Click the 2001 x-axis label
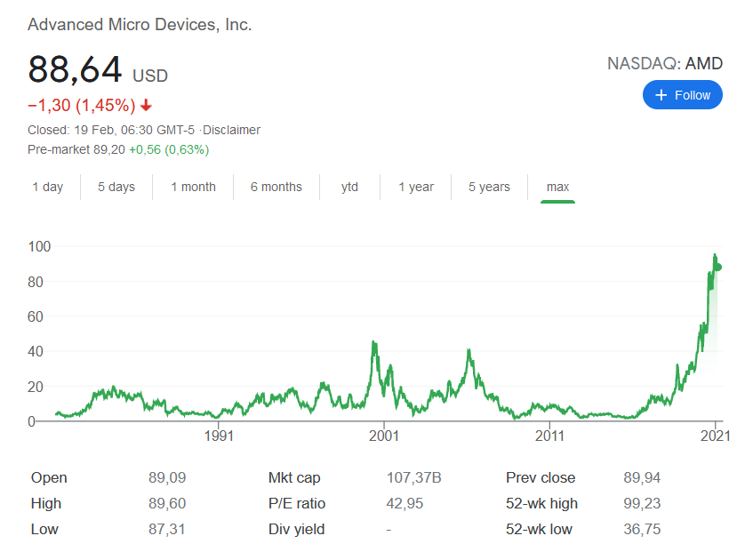Screen dimensions: 753x560 tap(384, 436)
